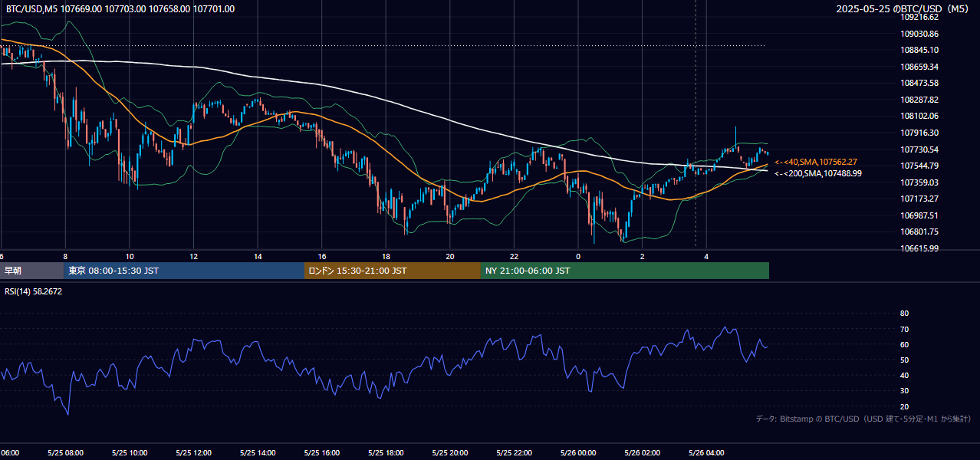This screenshot has height=460, width=980.
Task: Click price axis label 107916.30
Action: [x=919, y=133]
